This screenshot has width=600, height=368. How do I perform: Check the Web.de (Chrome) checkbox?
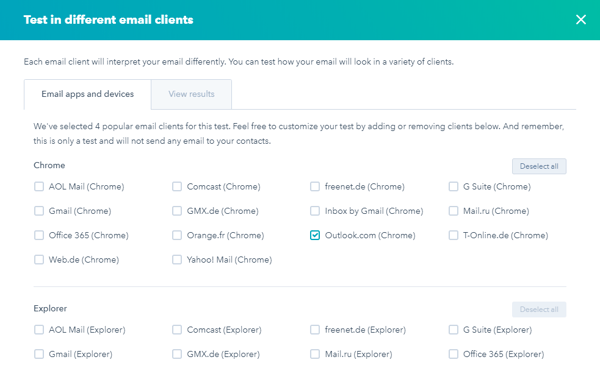tap(39, 260)
